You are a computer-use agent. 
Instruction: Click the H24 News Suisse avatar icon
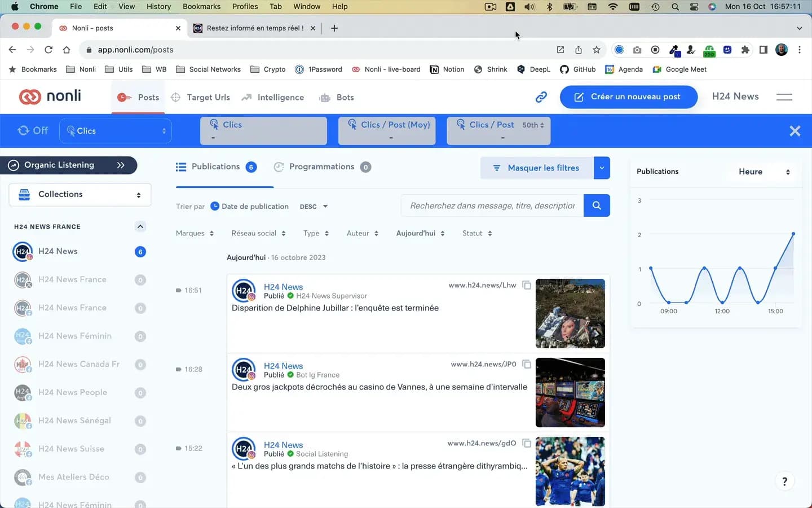click(23, 449)
